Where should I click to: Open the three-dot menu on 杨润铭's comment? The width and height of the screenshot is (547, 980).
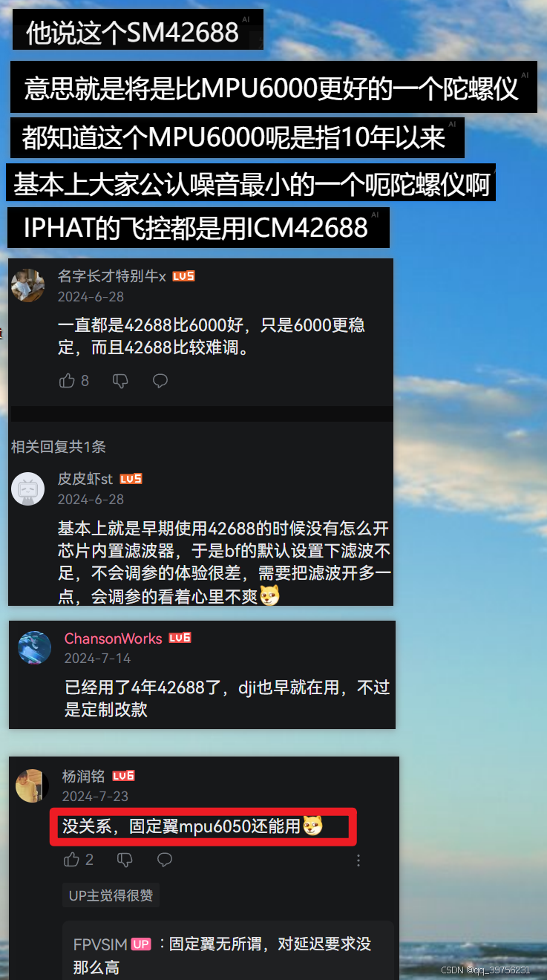(358, 860)
